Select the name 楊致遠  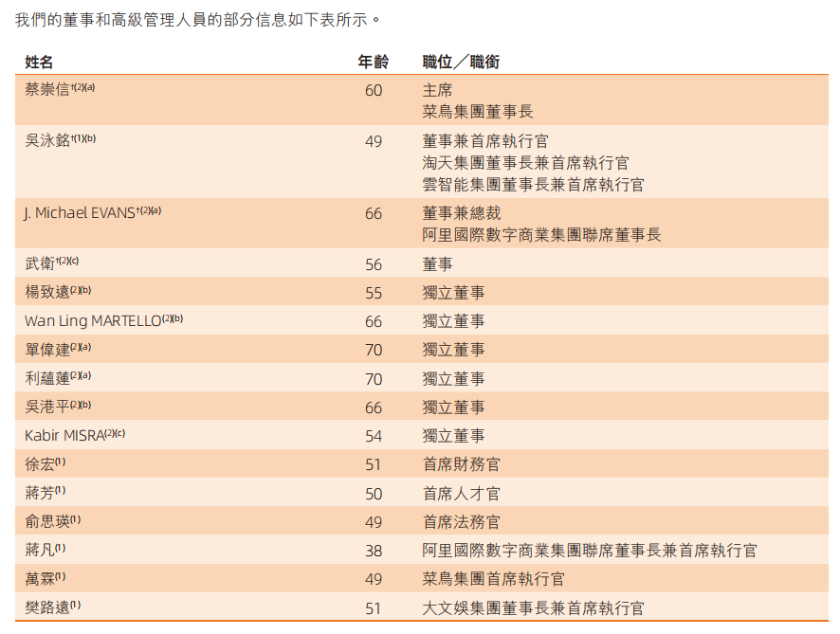click(47, 292)
